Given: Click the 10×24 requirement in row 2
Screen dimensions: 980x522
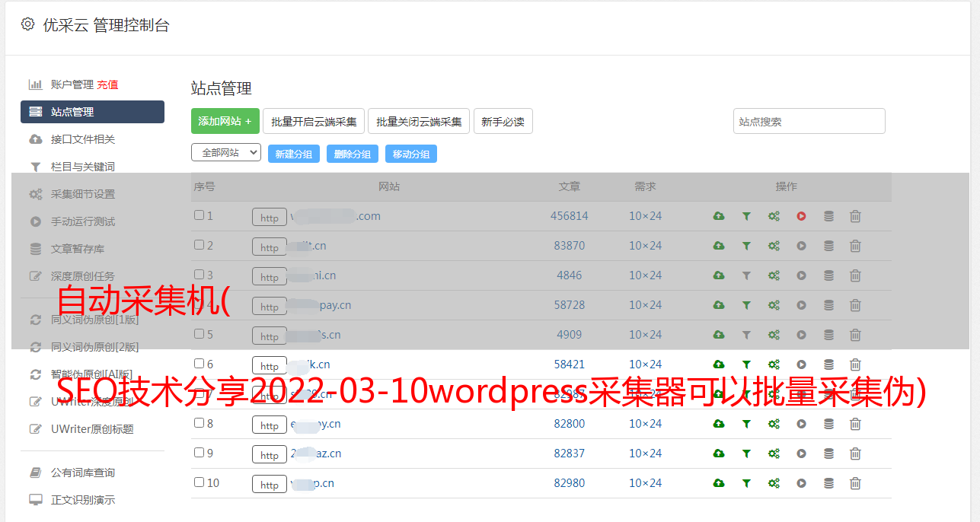Looking at the screenshot, I should [x=646, y=246].
